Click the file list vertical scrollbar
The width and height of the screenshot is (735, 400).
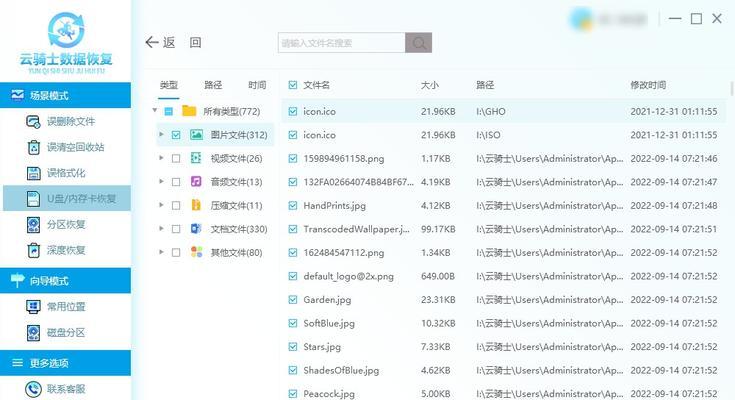pyautogui.click(x=732, y=88)
